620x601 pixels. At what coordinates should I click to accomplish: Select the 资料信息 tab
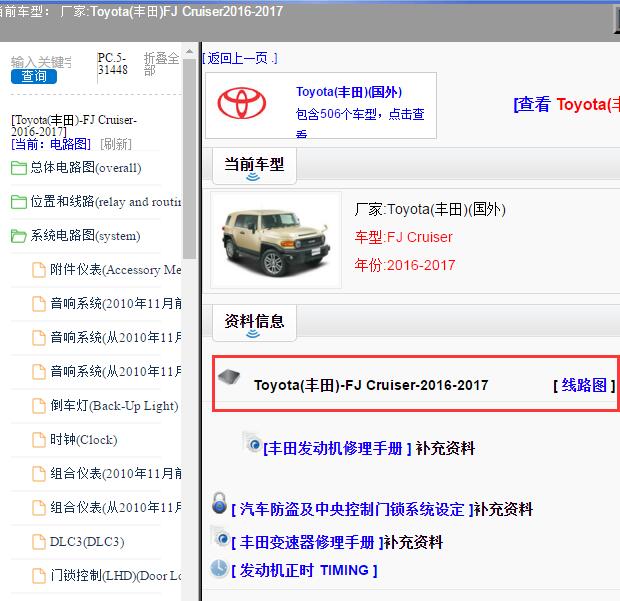coord(254,323)
